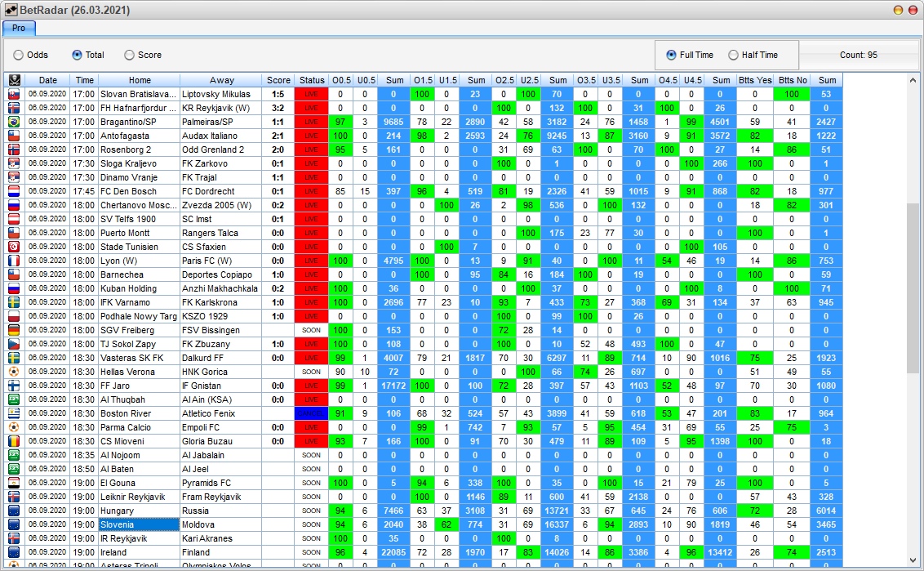Click Tunisia flag in Stade Tunisien row
The image size is (924, 571).
coord(14,247)
